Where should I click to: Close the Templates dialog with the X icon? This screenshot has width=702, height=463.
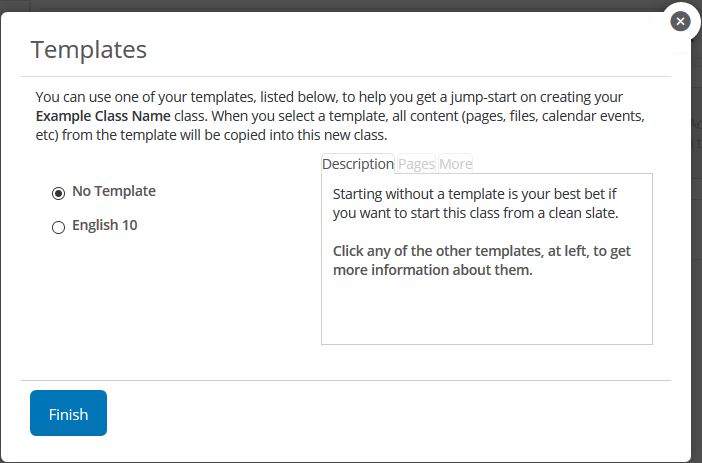point(680,21)
